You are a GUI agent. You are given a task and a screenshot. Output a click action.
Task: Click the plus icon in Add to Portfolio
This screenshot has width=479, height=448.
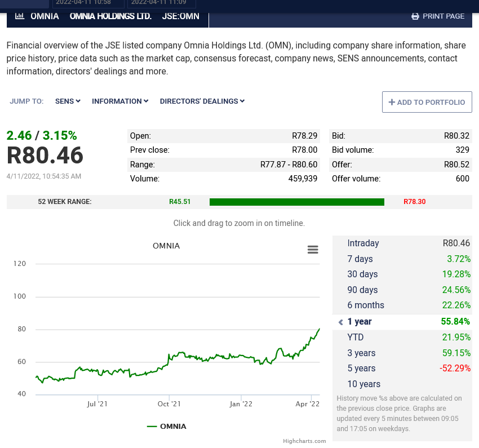pyautogui.click(x=392, y=103)
